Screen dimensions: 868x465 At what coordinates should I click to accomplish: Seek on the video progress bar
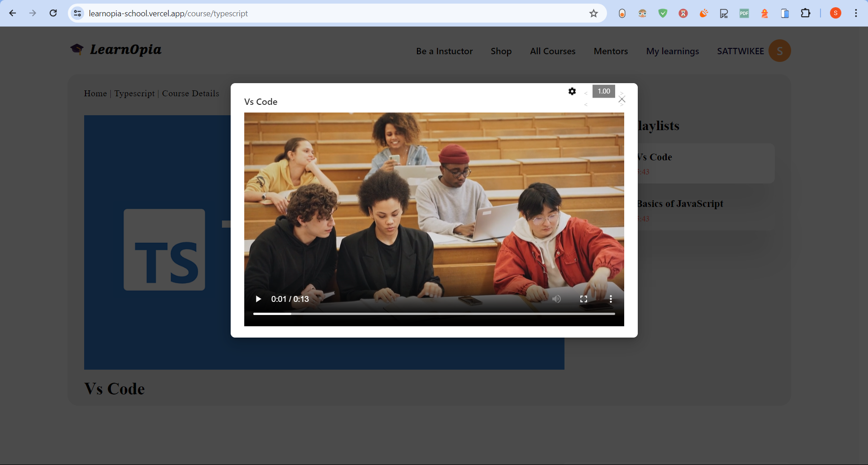pyautogui.click(x=434, y=314)
